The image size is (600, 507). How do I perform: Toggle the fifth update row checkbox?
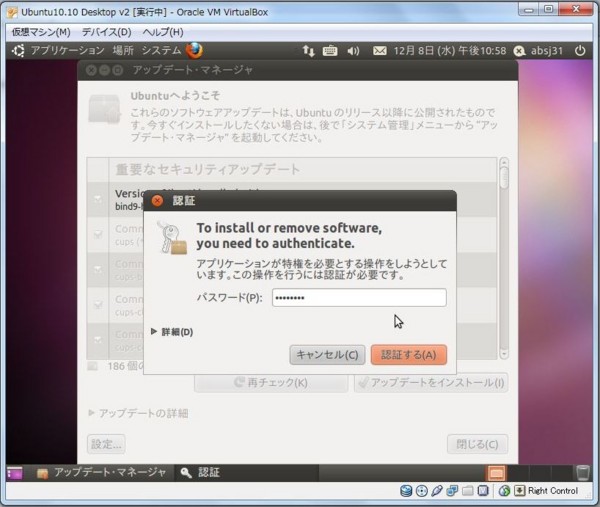click(x=98, y=340)
